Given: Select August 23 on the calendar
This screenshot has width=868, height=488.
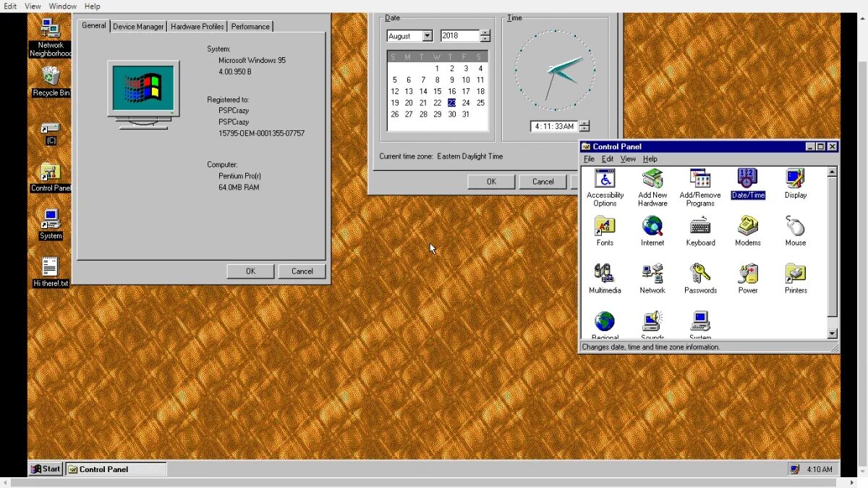Looking at the screenshot, I should point(451,102).
